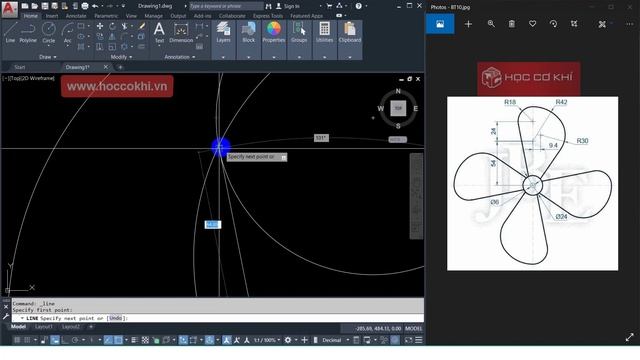
Task: Click See more dots in Photos window
Action: (629, 24)
